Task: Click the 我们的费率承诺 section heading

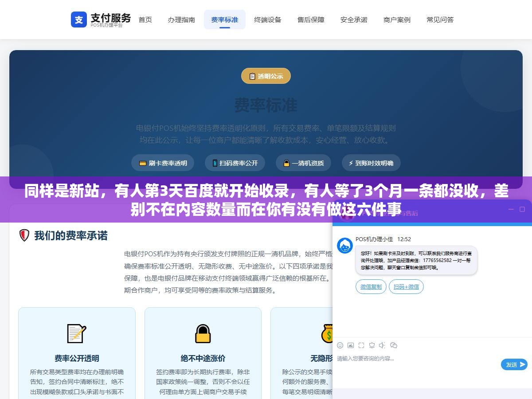Action: point(71,235)
